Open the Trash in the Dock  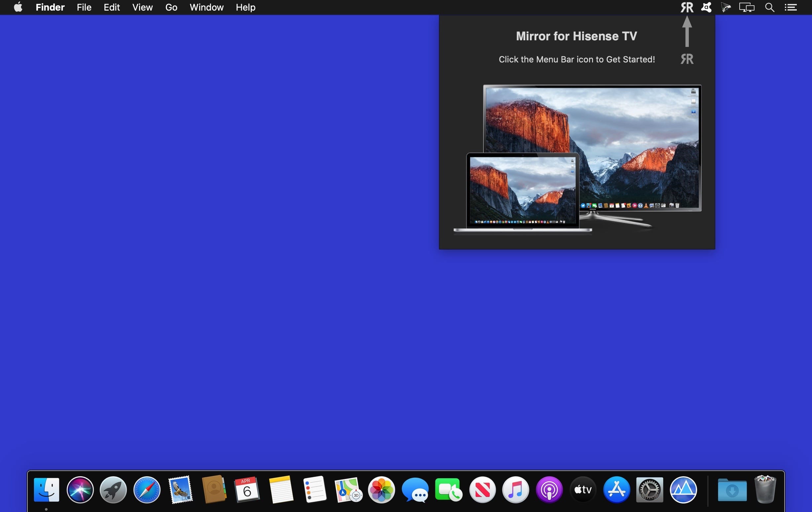765,489
